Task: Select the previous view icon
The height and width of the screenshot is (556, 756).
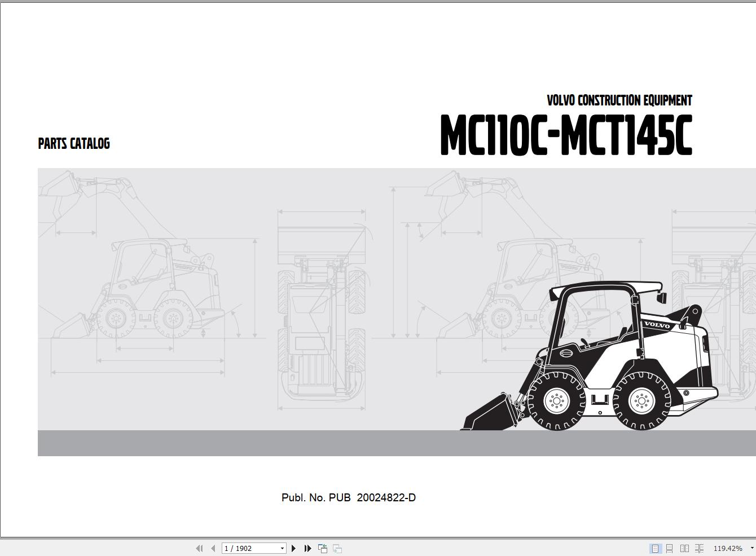Action: (x=323, y=548)
